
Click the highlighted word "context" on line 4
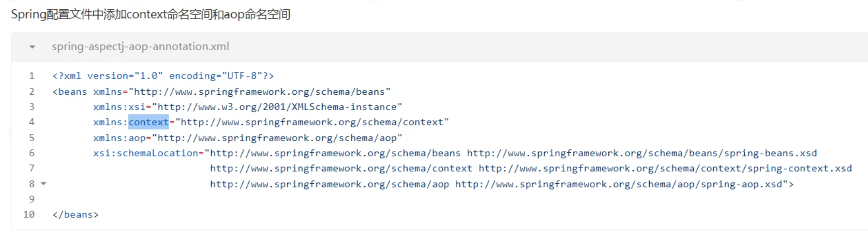pos(148,122)
